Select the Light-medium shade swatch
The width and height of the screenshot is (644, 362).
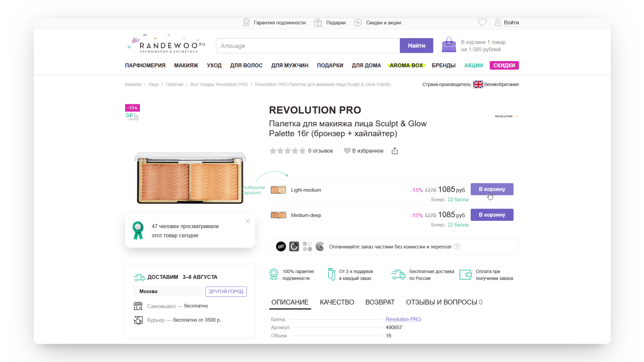278,190
